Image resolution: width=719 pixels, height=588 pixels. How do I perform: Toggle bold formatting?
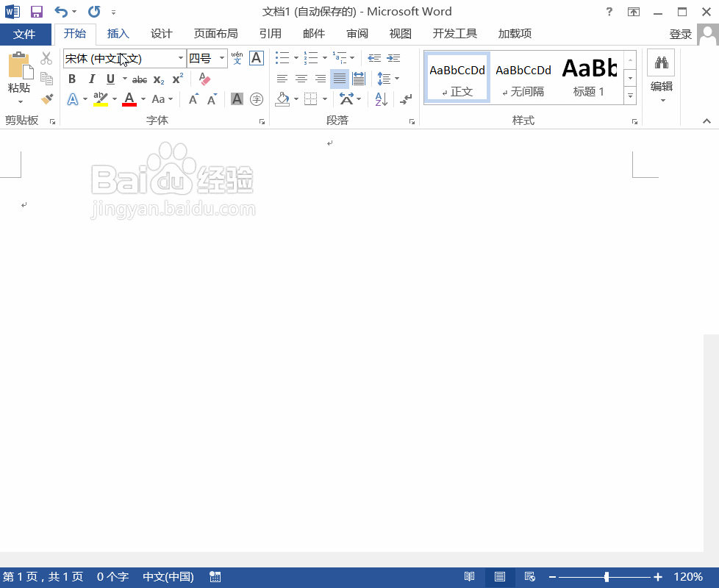(71, 79)
